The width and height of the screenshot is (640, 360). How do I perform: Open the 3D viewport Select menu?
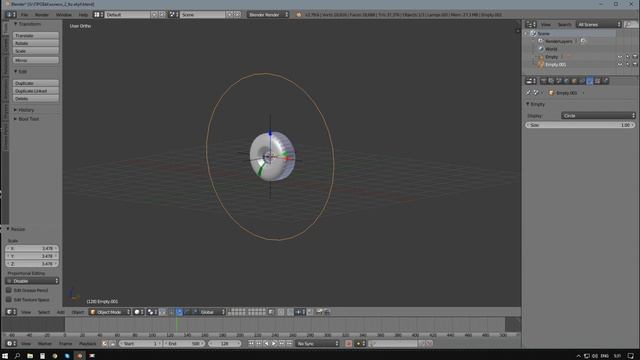pos(44,312)
